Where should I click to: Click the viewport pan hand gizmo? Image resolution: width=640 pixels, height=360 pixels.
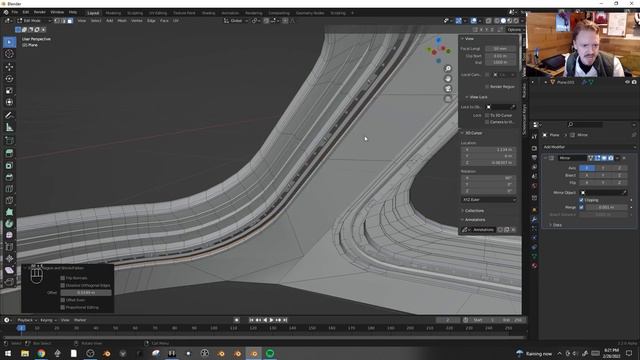coord(448,78)
